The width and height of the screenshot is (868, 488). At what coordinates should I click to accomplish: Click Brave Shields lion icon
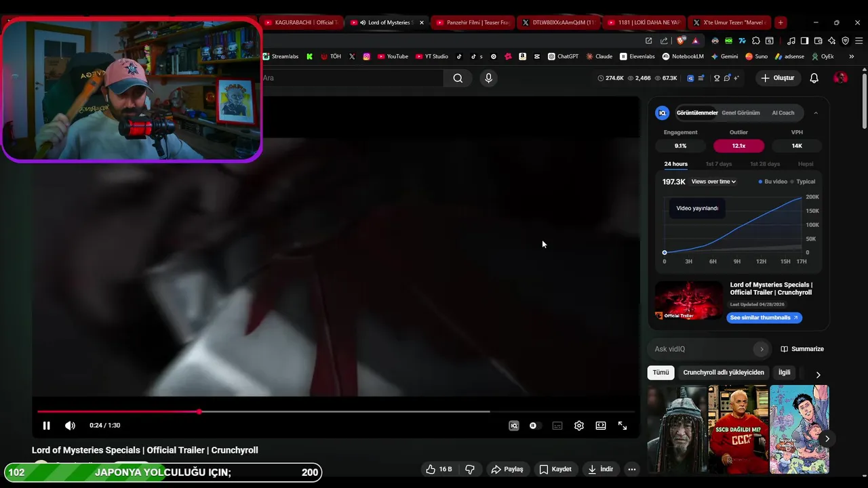(x=681, y=41)
